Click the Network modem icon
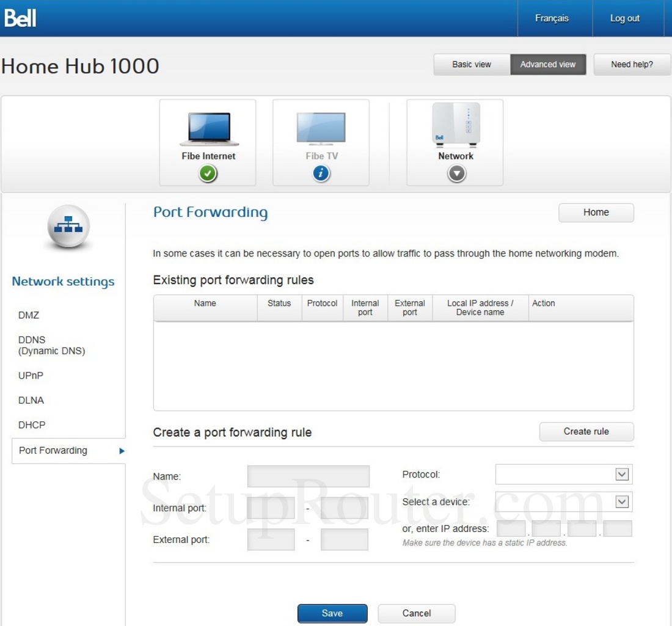 click(x=455, y=124)
